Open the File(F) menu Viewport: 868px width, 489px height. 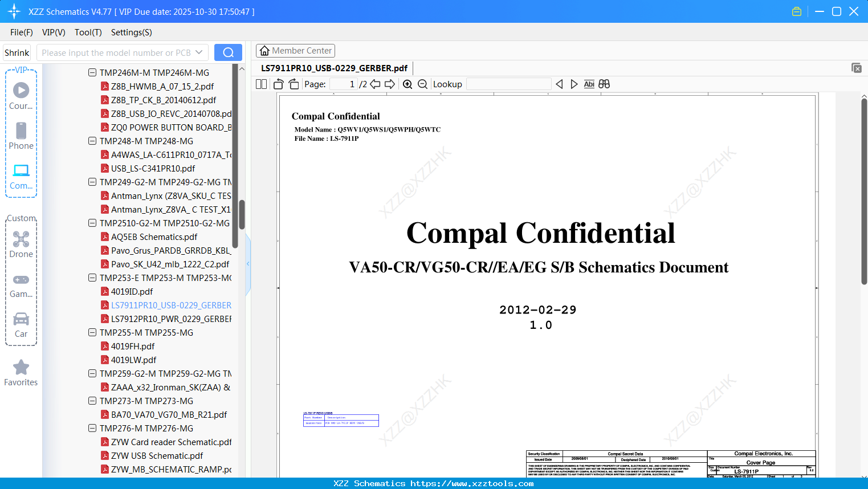[22, 32]
